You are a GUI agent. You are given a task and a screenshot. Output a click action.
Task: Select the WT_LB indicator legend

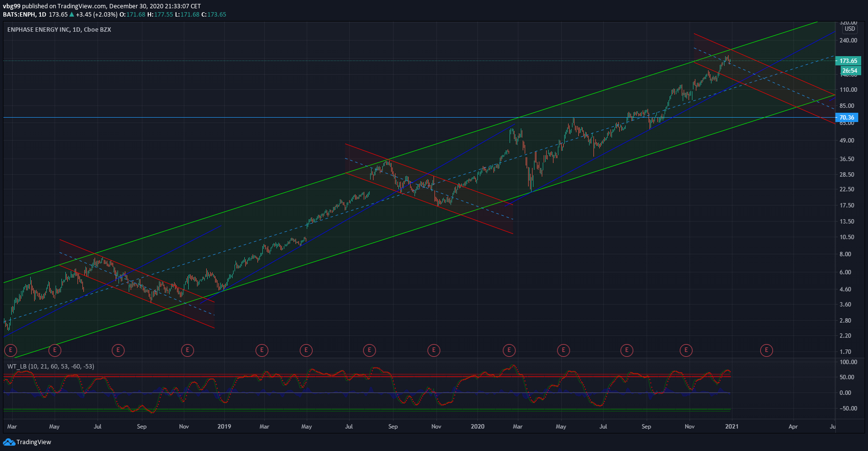(51, 367)
